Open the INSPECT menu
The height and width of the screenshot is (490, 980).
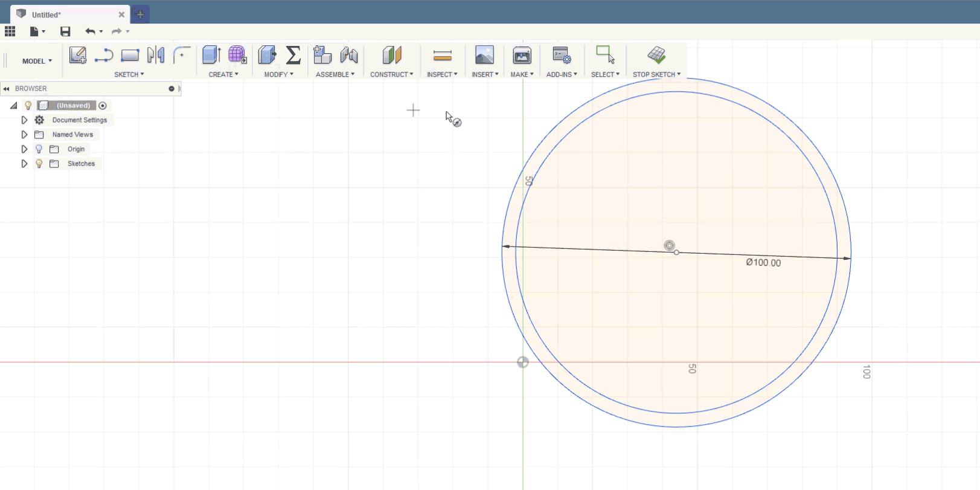pyautogui.click(x=442, y=74)
